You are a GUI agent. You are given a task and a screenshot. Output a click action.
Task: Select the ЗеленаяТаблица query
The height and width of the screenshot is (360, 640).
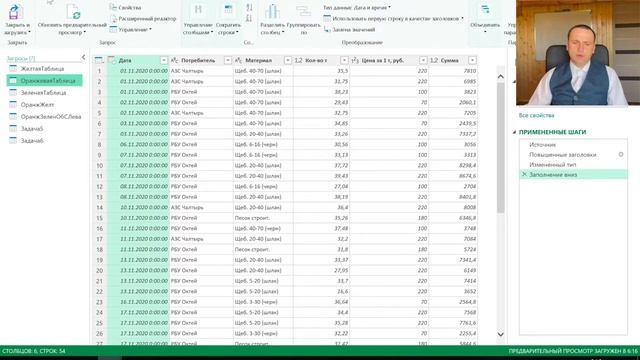click(x=44, y=93)
